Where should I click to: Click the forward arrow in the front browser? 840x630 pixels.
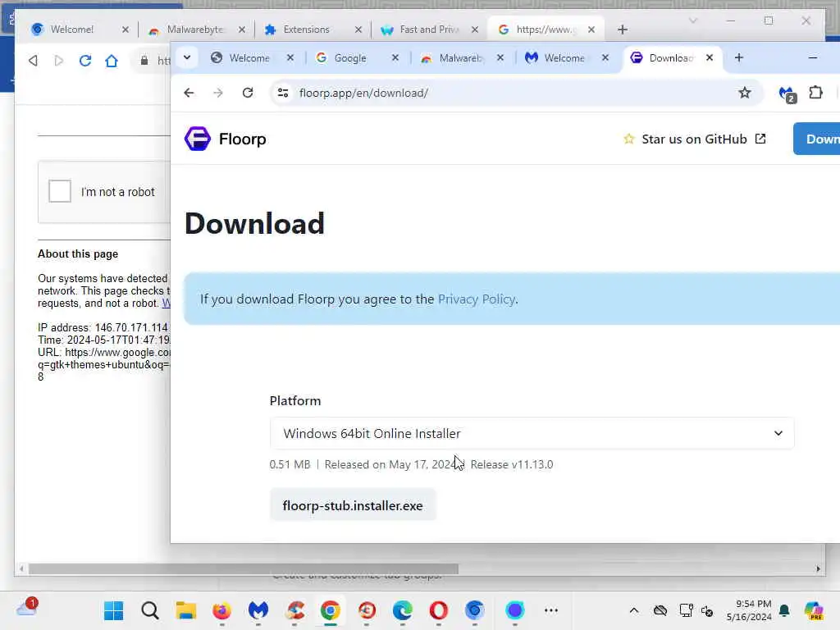pyautogui.click(x=218, y=93)
